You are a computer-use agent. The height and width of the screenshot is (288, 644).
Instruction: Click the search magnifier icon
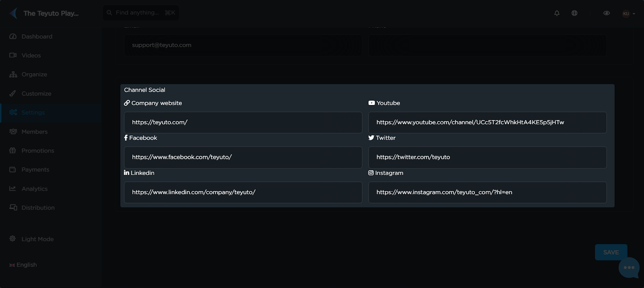(x=109, y=13)
